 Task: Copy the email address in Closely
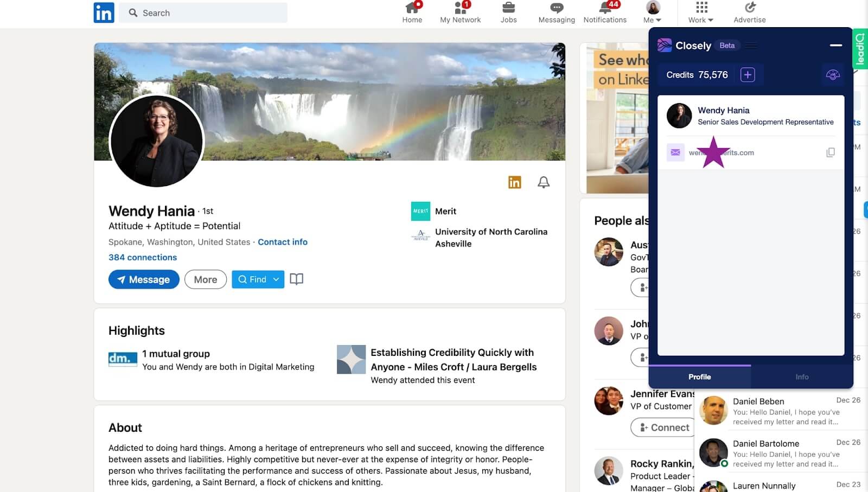pyautogui.click(x=830, y=152)
